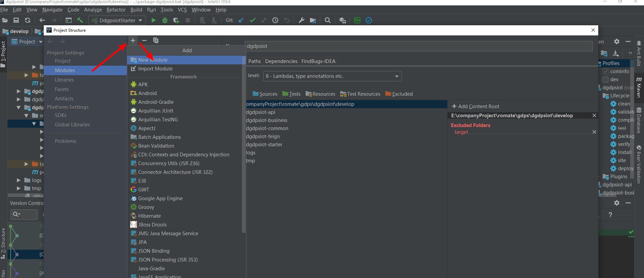Build project with the hammer icon

tap(80, 20)
